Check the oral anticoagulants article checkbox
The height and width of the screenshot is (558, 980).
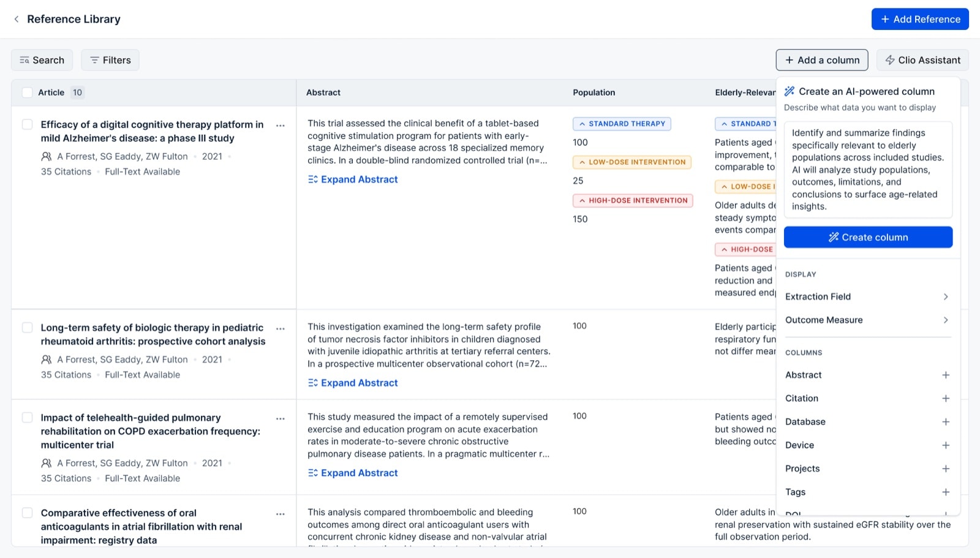click(x=27, y=513)
